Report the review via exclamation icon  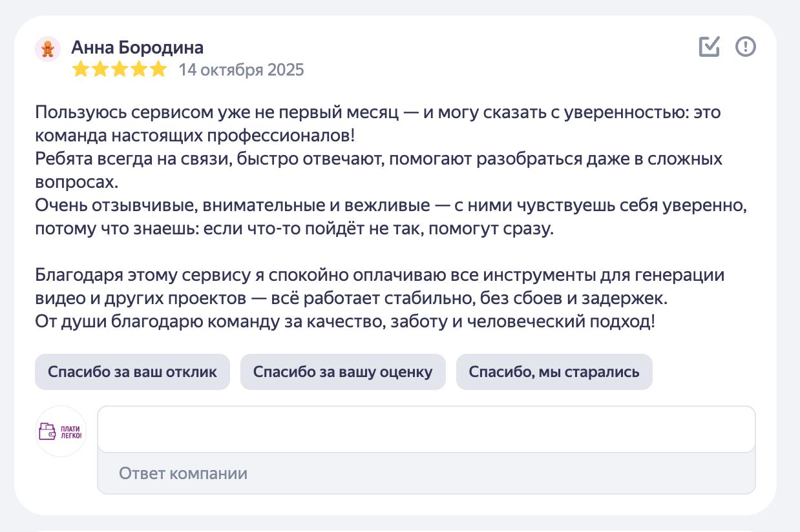point(746,46)
